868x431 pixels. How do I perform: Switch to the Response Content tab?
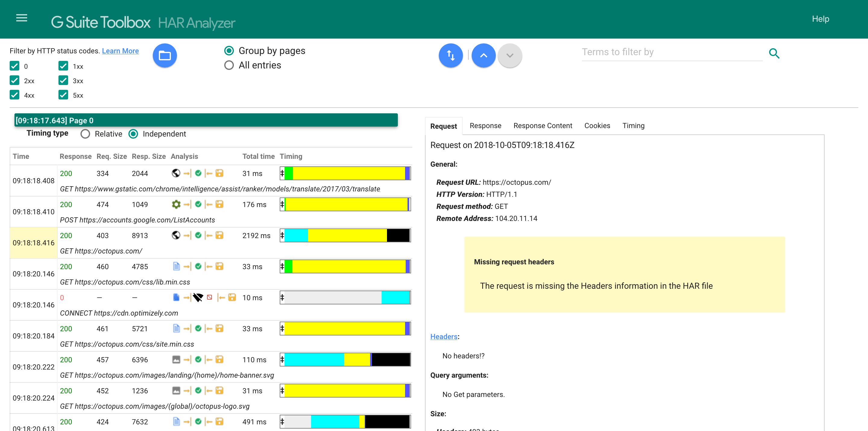click(542, 126)
